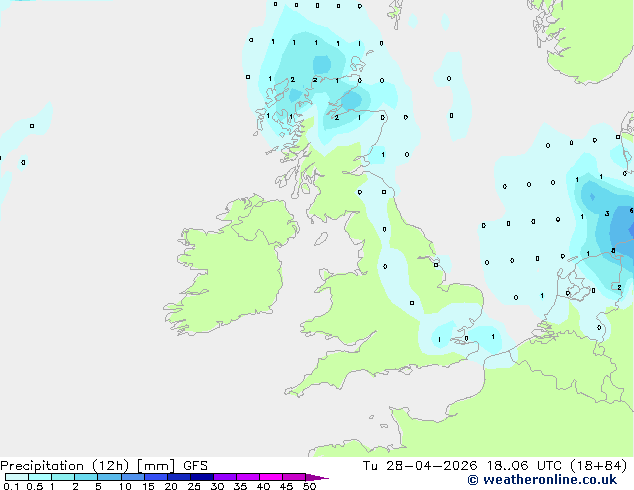Click the 'GFS' model label
This screenshot has height=490, width=634.
[195, 466]
